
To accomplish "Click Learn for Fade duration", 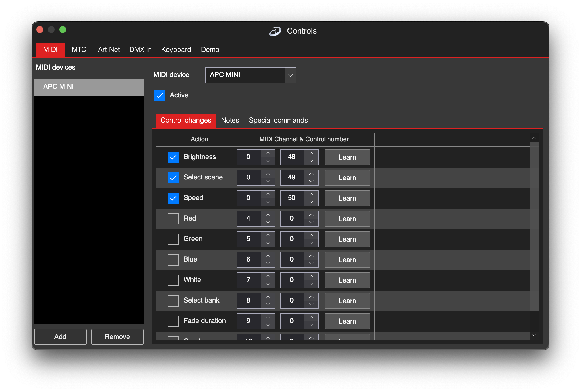I will coord(347,321).
